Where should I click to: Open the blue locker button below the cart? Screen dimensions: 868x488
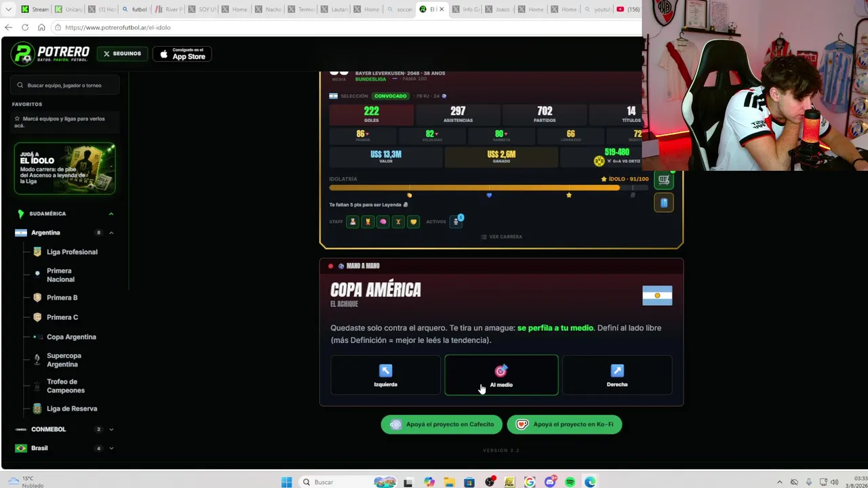point(664,203)
